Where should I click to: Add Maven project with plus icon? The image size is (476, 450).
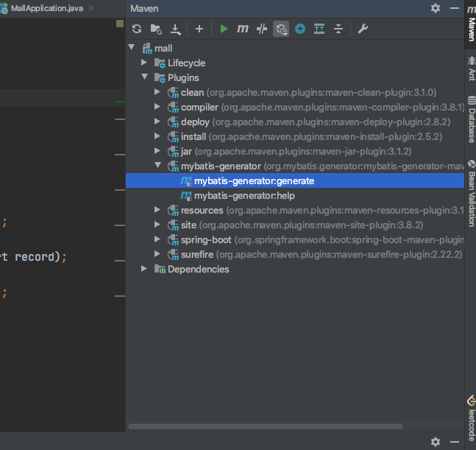click(x=199, y=29)
